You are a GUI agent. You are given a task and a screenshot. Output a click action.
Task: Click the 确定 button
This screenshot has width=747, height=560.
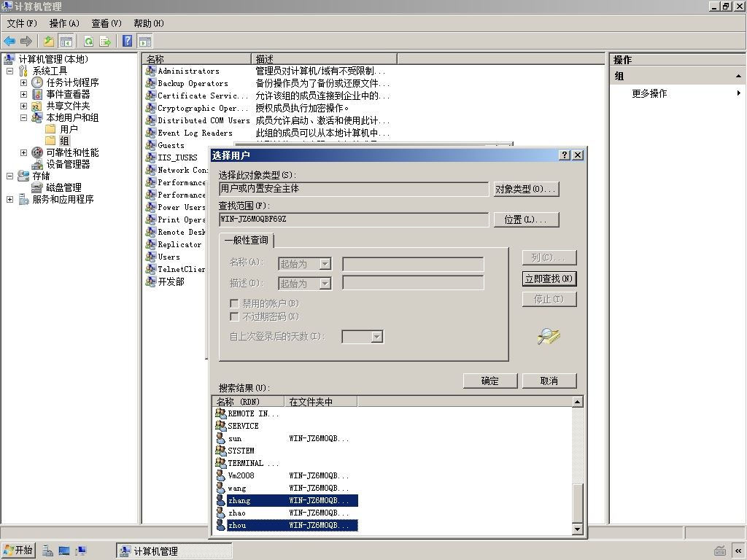pyautogui.click(x=489, y=381)
